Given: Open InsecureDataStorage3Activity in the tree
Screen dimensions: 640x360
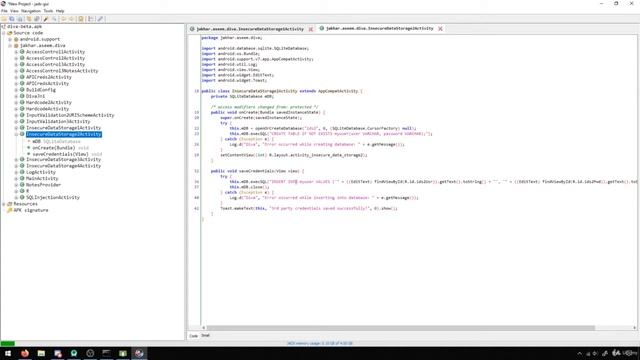Looking at the screenshot, I should (x=63, y=160).
